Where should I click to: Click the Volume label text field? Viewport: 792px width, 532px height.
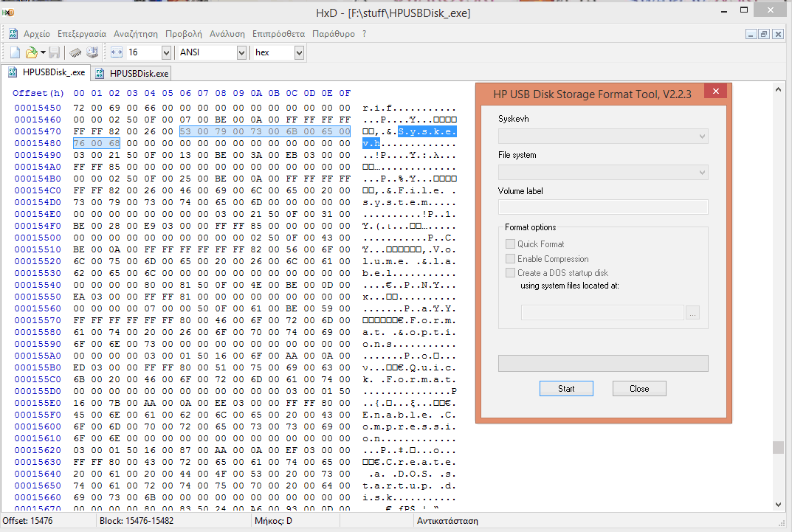[x=603, y=207]
